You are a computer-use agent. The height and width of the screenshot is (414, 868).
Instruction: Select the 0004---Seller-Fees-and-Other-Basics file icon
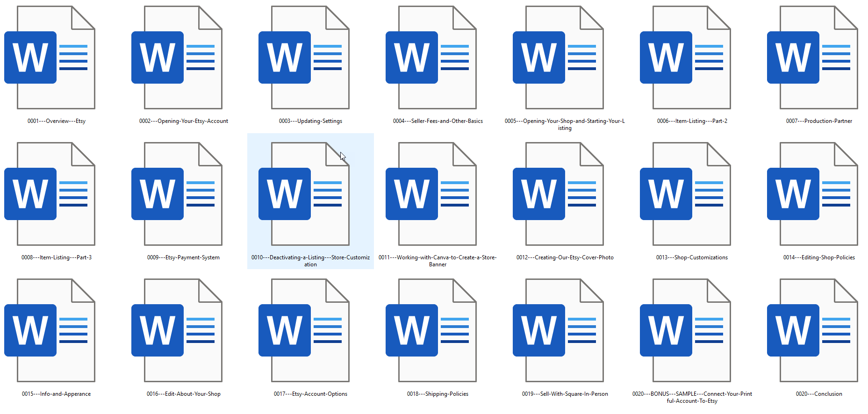[x=431, y=57]
